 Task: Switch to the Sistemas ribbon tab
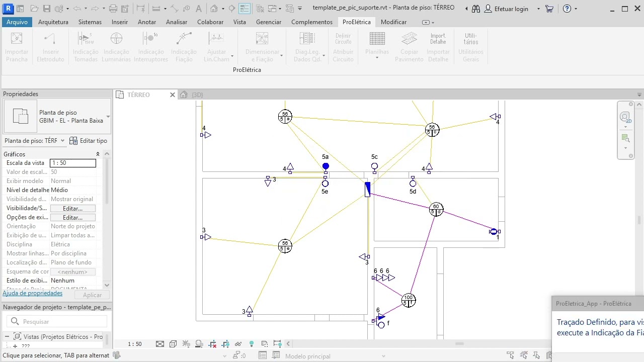[x=90, y=22]
